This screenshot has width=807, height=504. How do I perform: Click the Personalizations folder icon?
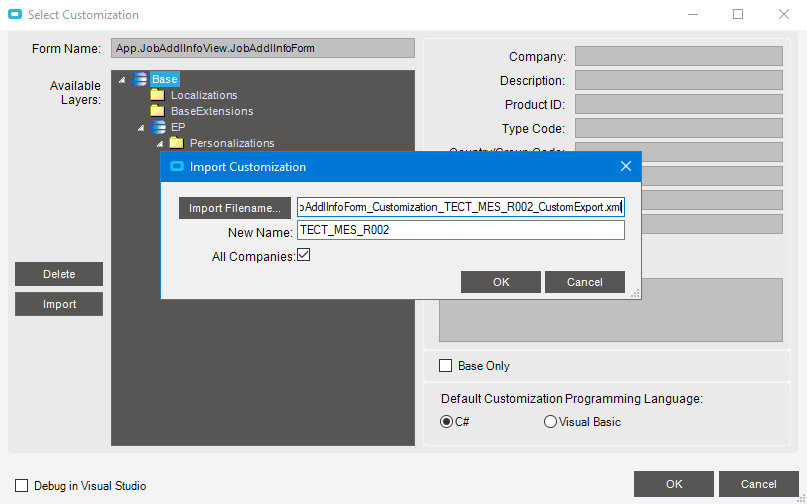(x=177, y=143)
